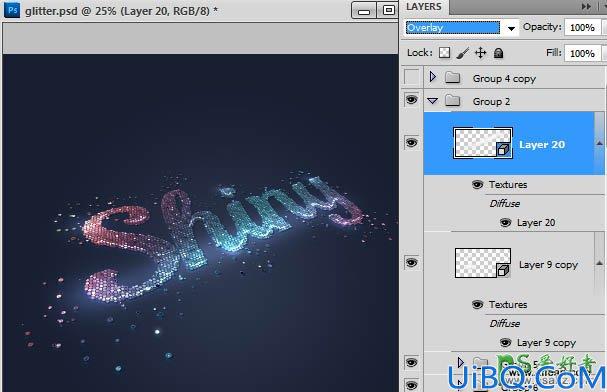Click the Fill label
The width and height of the screenshot is (607, 392).
point(554,52)
